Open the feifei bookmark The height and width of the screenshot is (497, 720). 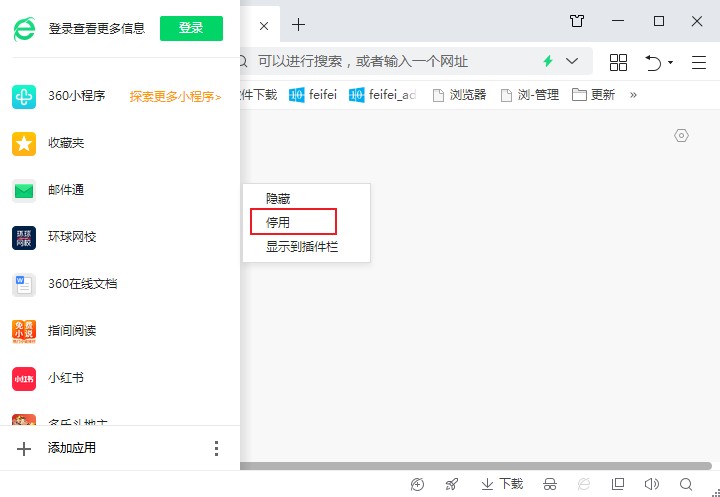[313, 95]
